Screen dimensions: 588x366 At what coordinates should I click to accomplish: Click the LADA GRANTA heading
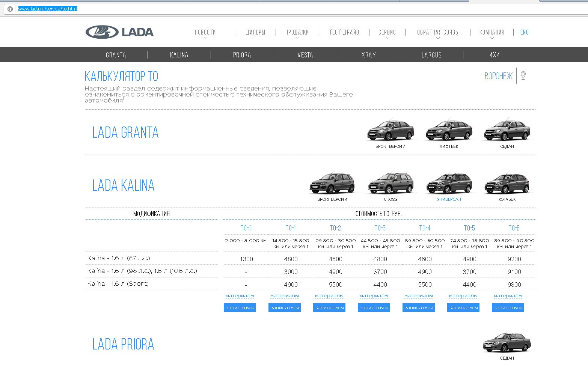point(125,133)
